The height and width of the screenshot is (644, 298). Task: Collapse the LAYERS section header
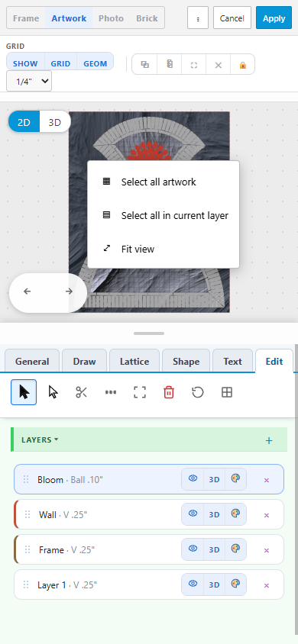point(40,440)
